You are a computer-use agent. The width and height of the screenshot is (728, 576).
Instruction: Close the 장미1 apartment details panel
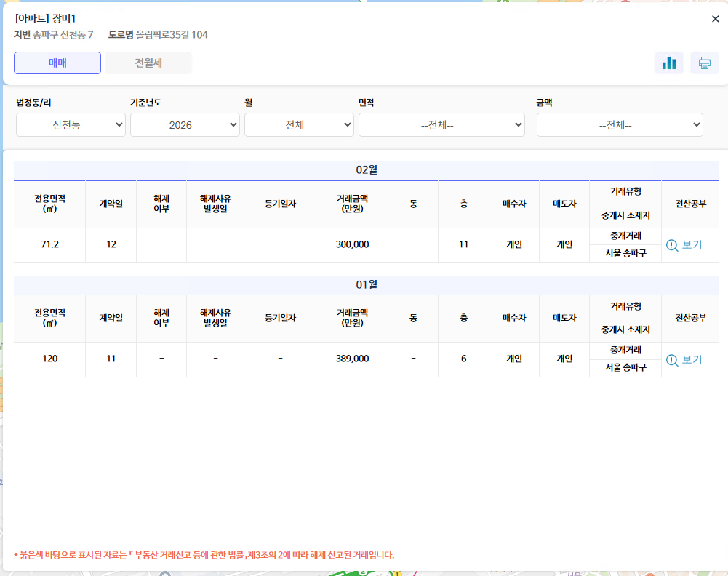tap(715, 19)
